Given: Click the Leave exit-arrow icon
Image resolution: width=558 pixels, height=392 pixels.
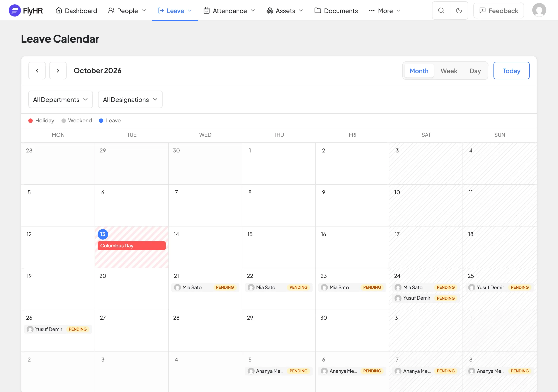Looking at the screenshot, I should tap(160, 10).
